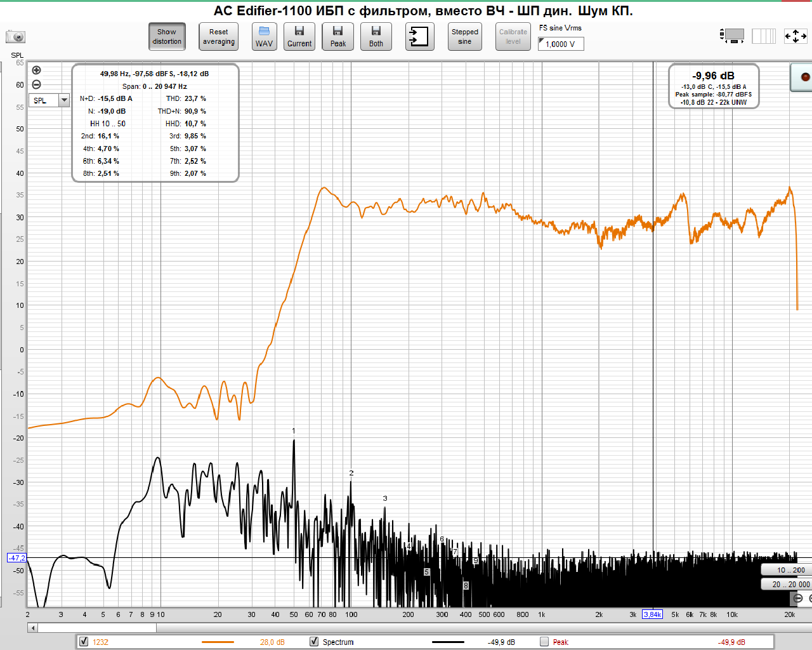Start recording with the red record button
This screenshot has width=812, height=650.
point(805,77)
